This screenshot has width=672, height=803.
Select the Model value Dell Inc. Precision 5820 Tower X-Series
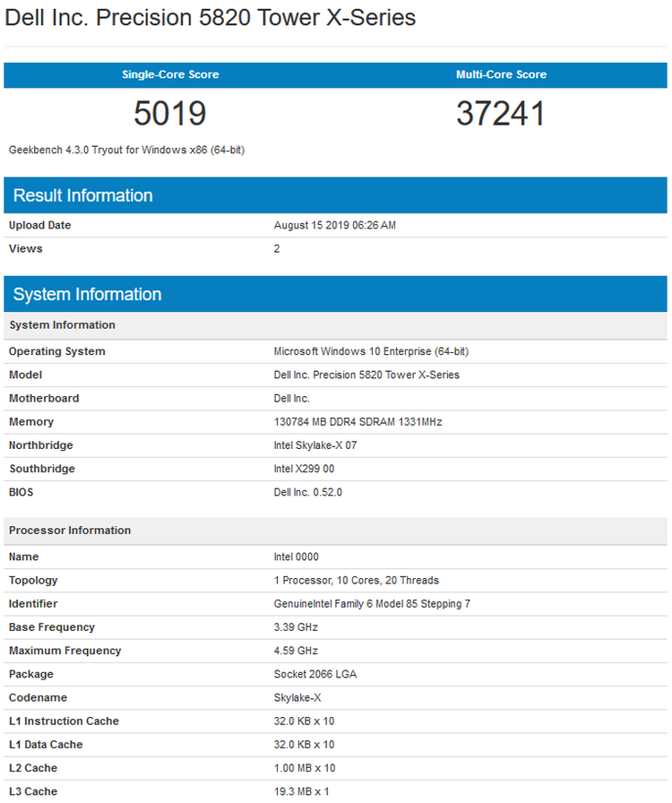(x=366, y=375)
